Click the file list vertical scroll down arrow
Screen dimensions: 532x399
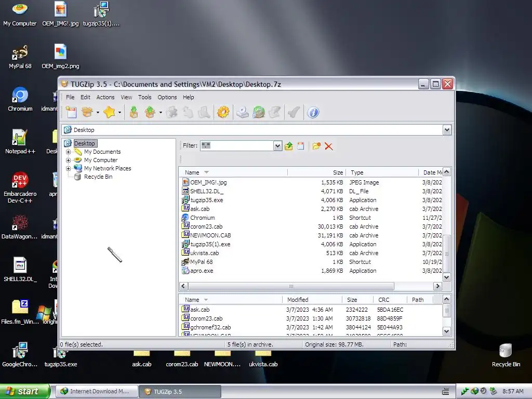coord(446,277)
